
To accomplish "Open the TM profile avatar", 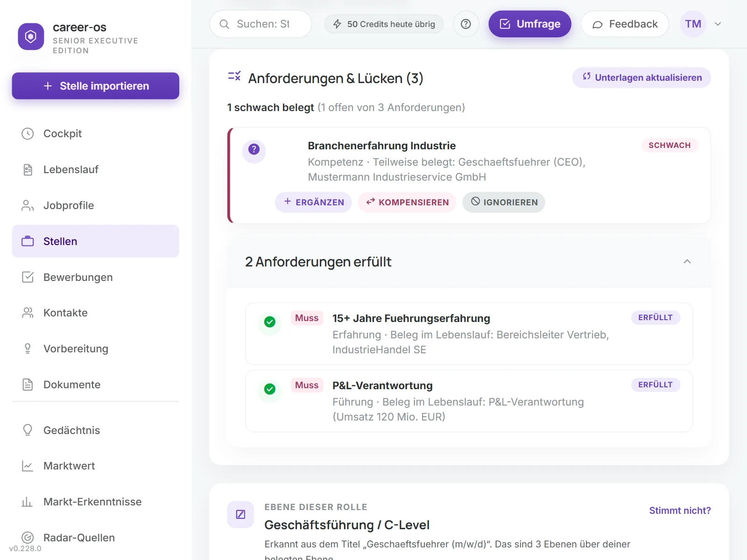I will (x=693, y=24).
